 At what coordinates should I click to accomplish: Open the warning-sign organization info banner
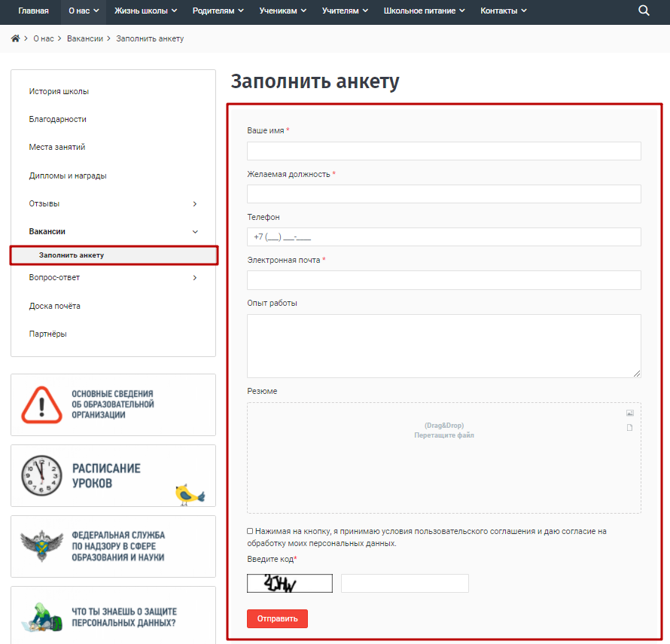click(113, 404)
